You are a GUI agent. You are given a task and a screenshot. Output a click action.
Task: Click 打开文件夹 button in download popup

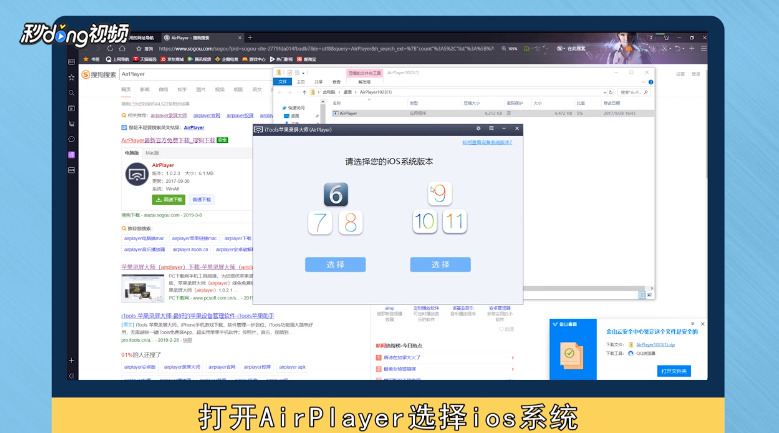(674, 371)
